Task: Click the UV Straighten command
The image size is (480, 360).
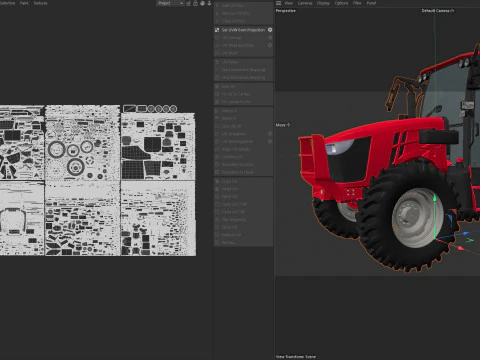Action: (234, 134)
